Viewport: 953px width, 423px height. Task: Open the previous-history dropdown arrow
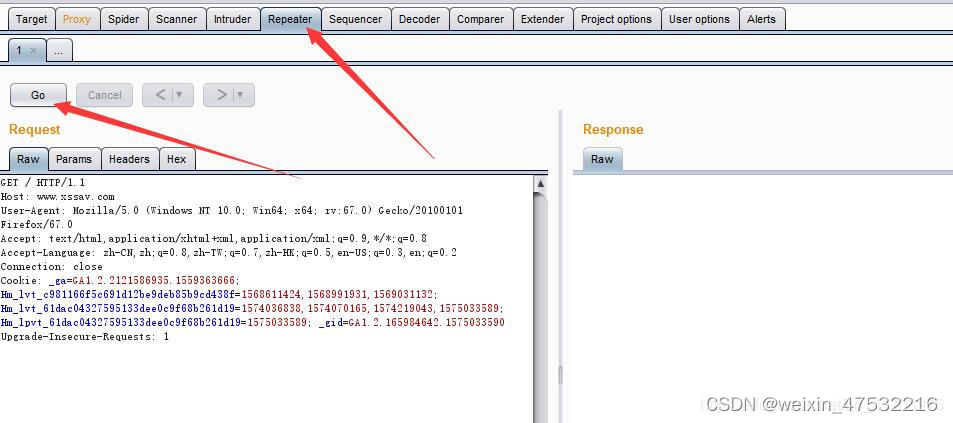pos(179,95)
